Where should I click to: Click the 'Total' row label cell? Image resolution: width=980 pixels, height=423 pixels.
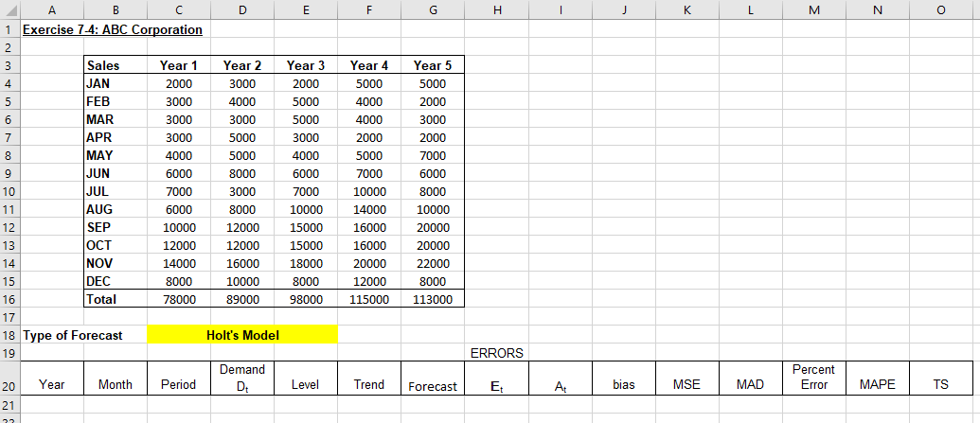click(116, 299)
